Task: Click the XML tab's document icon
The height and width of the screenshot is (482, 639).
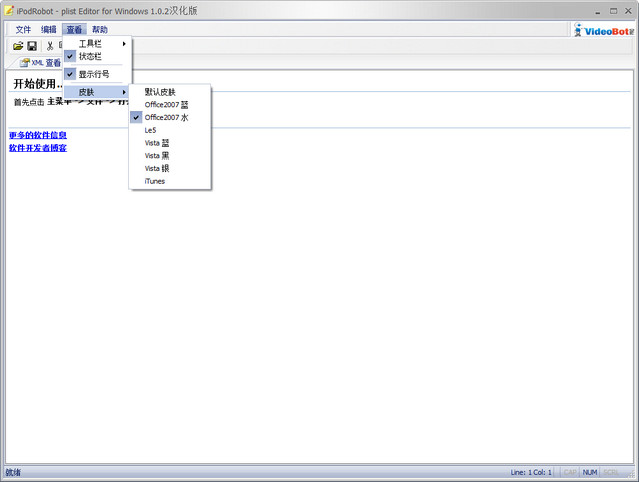Action: click(x=24, y=62)
